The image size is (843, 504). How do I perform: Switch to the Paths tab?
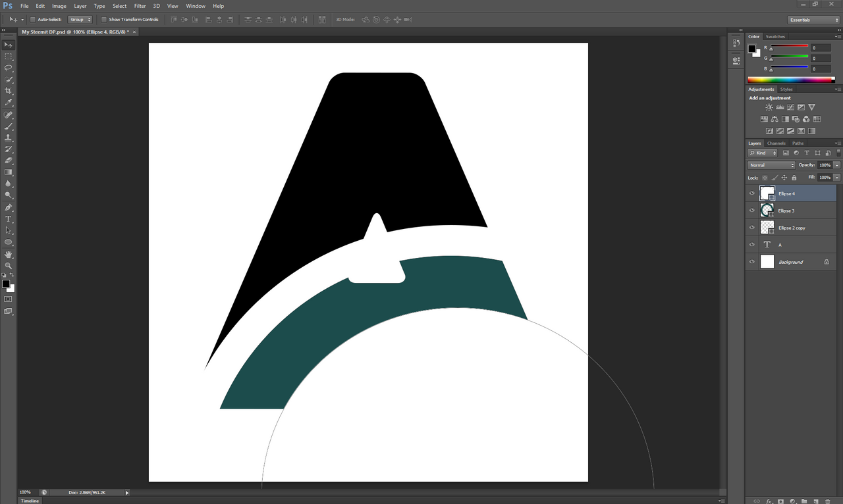point(798,143)
